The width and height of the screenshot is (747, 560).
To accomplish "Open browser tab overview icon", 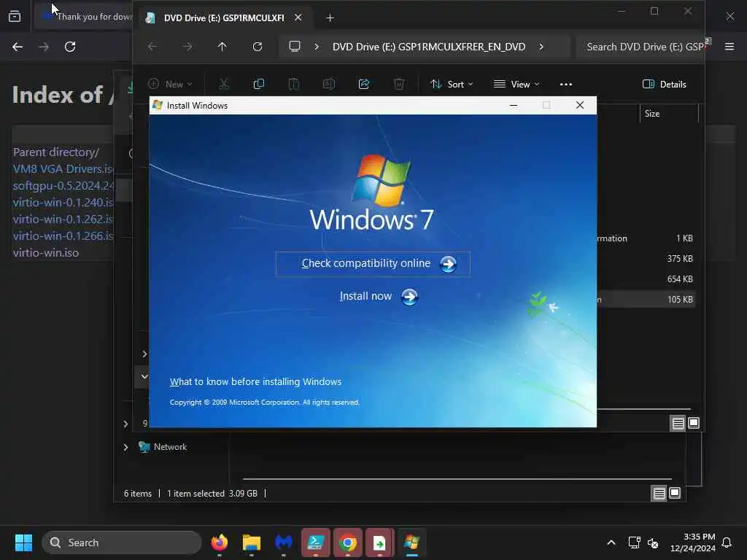I will pyautogui.click(x=15, y=17).
